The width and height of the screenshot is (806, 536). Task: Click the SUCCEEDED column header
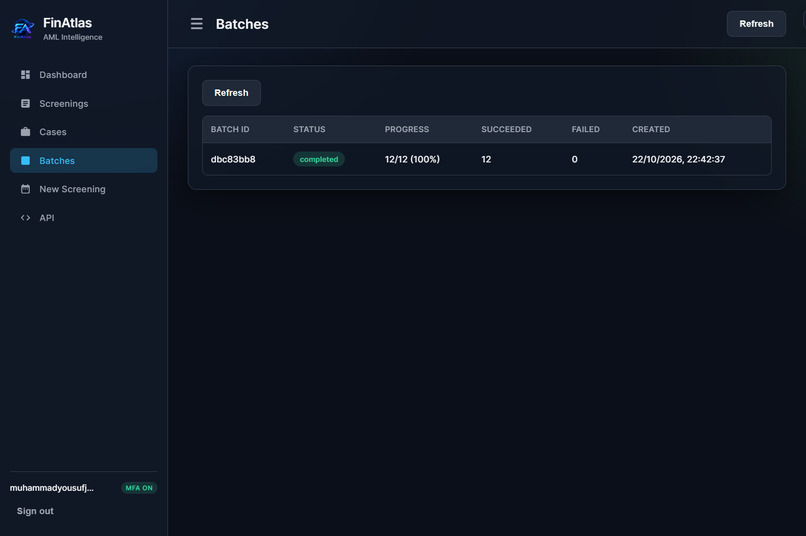[x=506, y=129]
